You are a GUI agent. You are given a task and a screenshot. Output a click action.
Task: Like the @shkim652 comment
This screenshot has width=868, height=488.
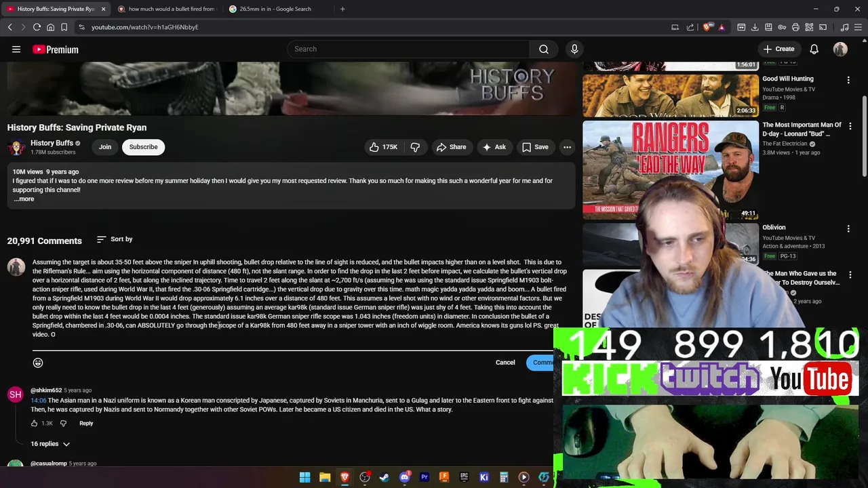click(34, 424)
